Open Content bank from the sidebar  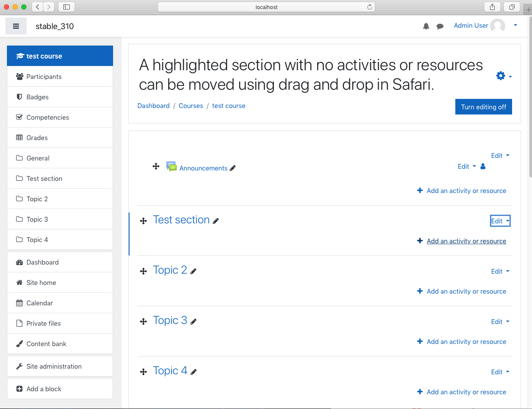coord(60,344)
